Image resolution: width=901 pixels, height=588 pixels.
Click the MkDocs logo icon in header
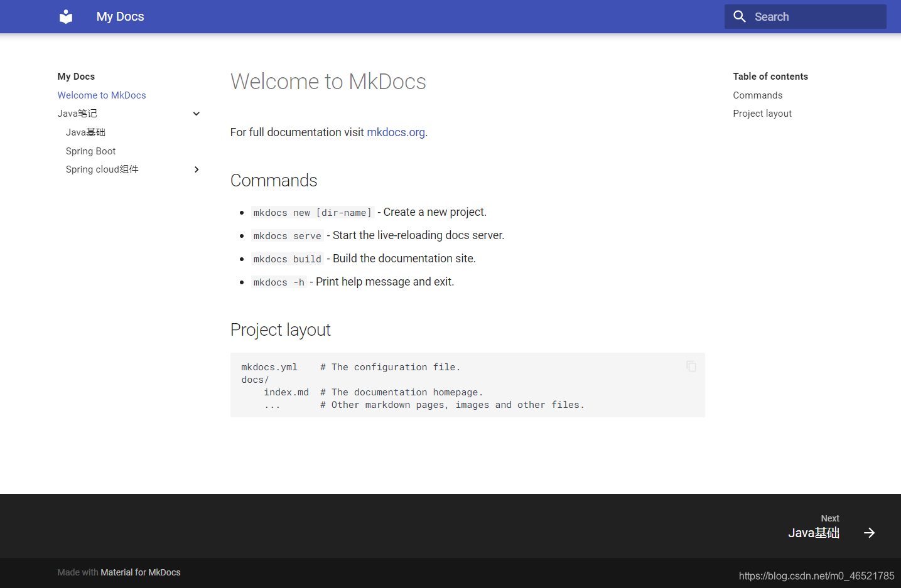65,16
